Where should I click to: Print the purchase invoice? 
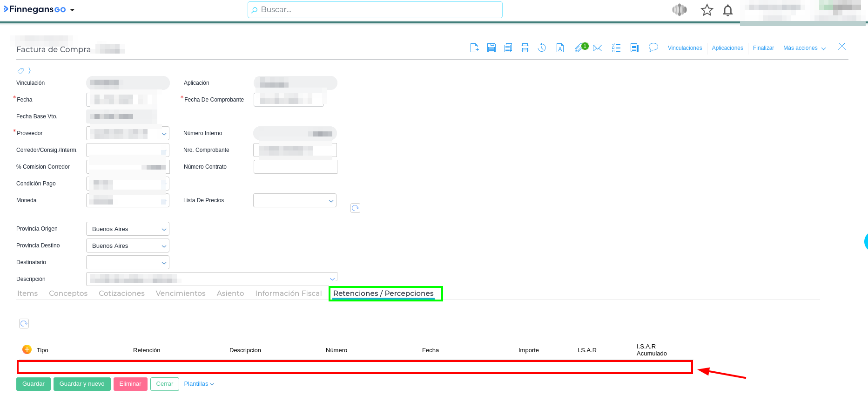[x=525, y=48]
